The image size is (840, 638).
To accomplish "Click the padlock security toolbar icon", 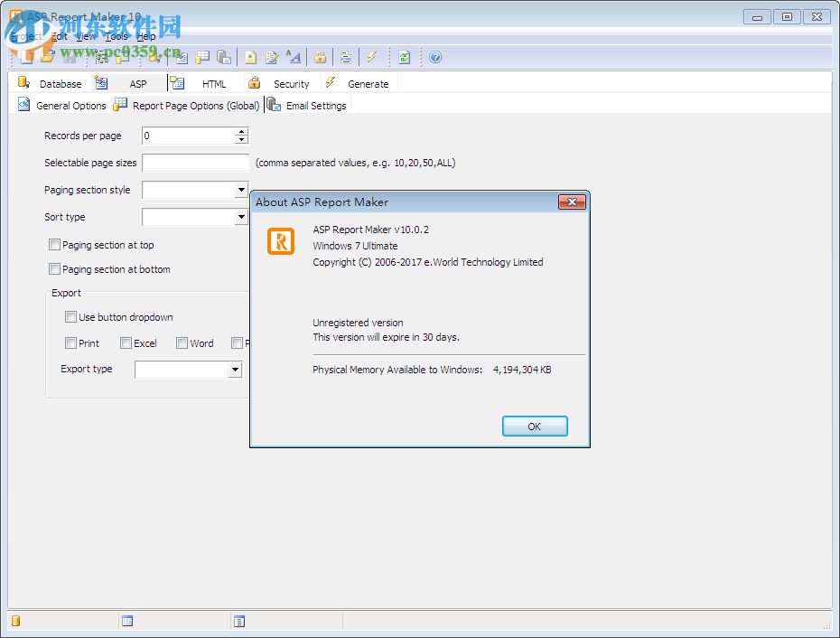I will coord(321,57).
